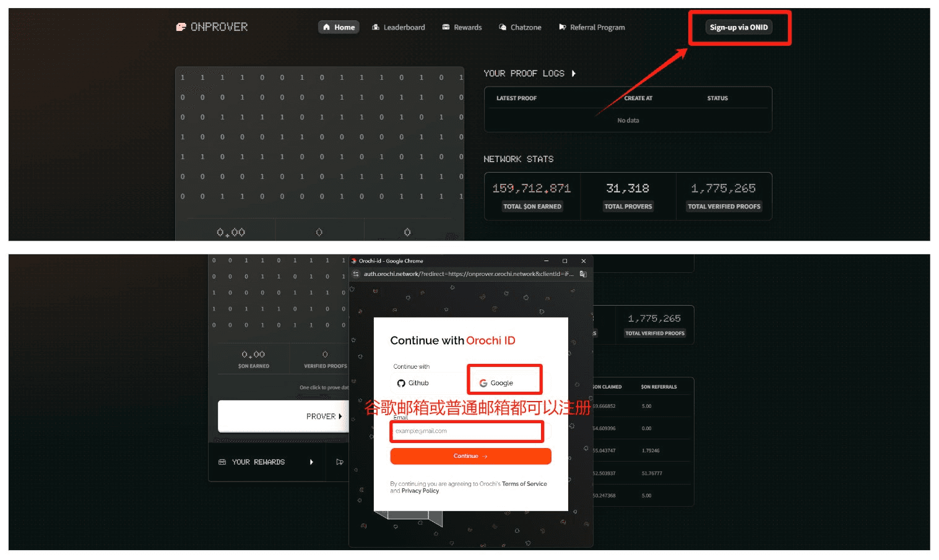Open the Chatzone page
This screenshot has width=939, height=560.
tap(520, 27)
